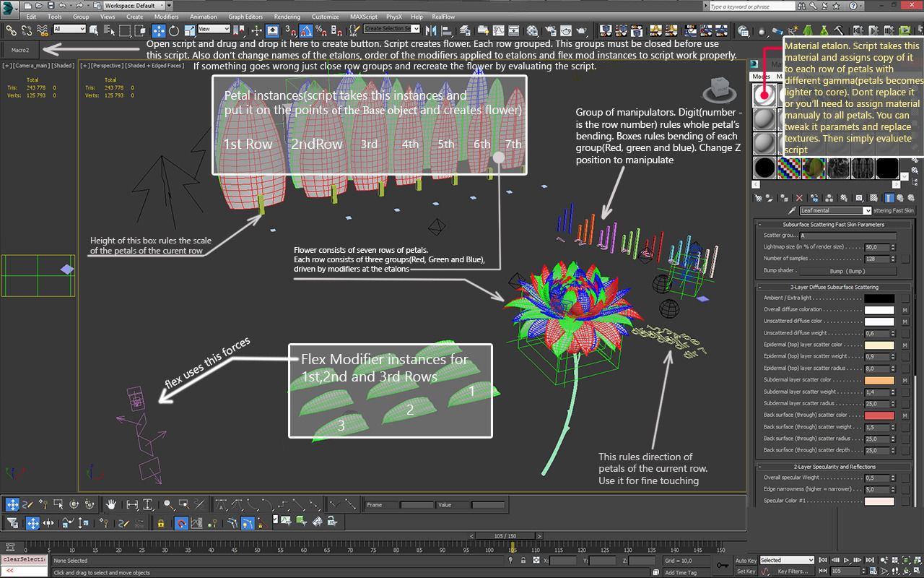Open the Material Editor from main toolbar

pyautogui.click(x=533, y=30)
